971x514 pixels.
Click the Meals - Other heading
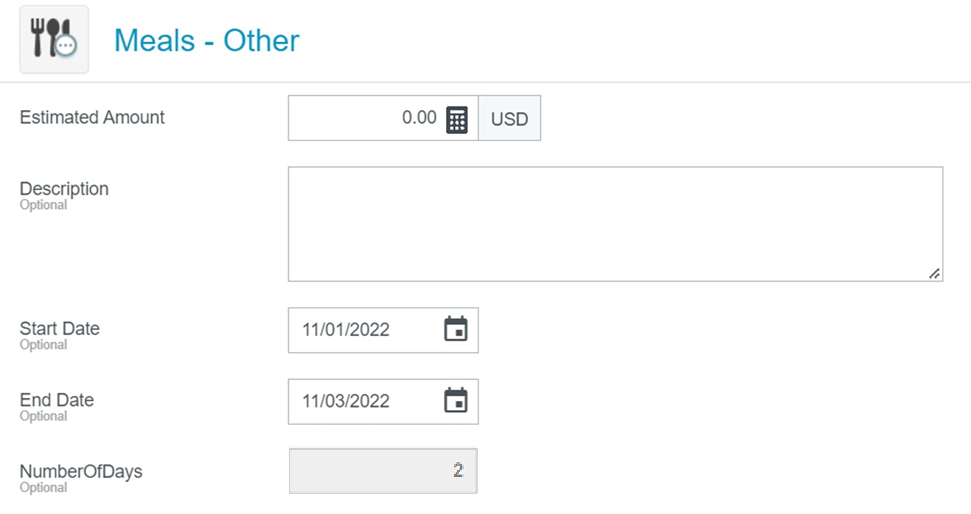(x=206, y=41)
